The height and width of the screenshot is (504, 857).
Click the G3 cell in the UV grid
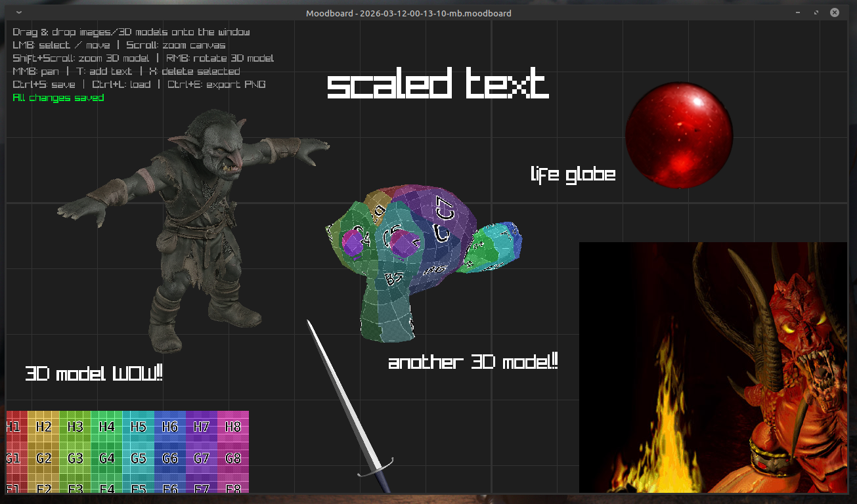(x=76, y=458)
